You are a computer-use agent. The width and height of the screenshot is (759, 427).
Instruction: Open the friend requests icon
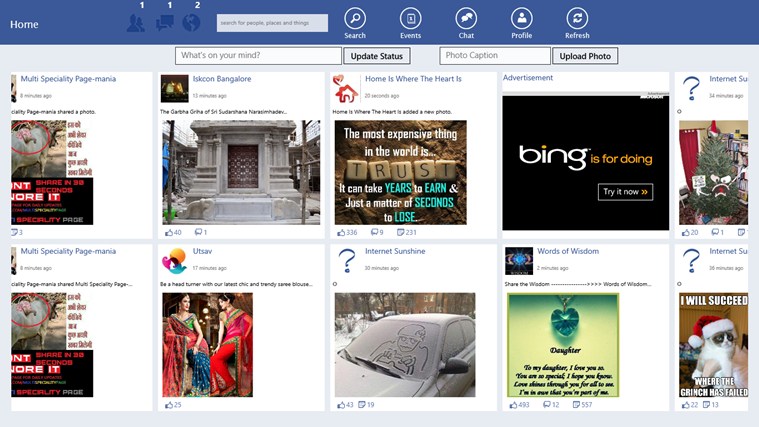pos(136,23)
